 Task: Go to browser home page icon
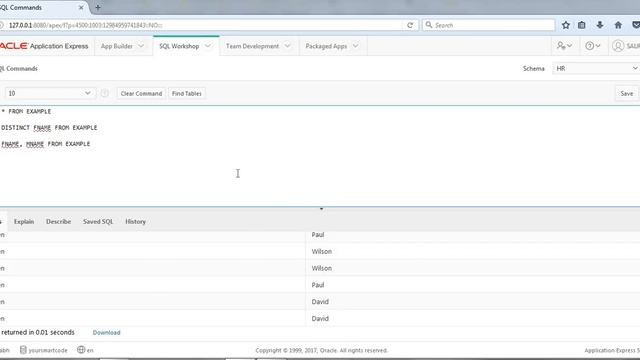pyautogui.click(x=618, y=25)
